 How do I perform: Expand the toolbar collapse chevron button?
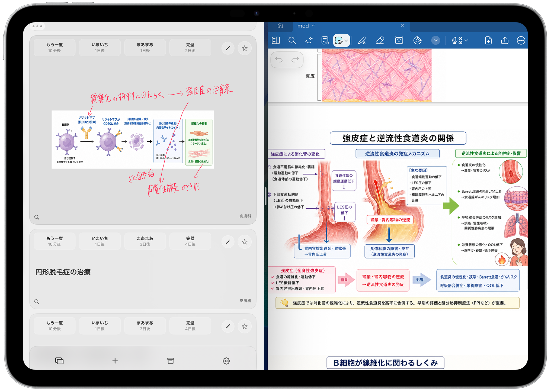click(x=435, y=40)
